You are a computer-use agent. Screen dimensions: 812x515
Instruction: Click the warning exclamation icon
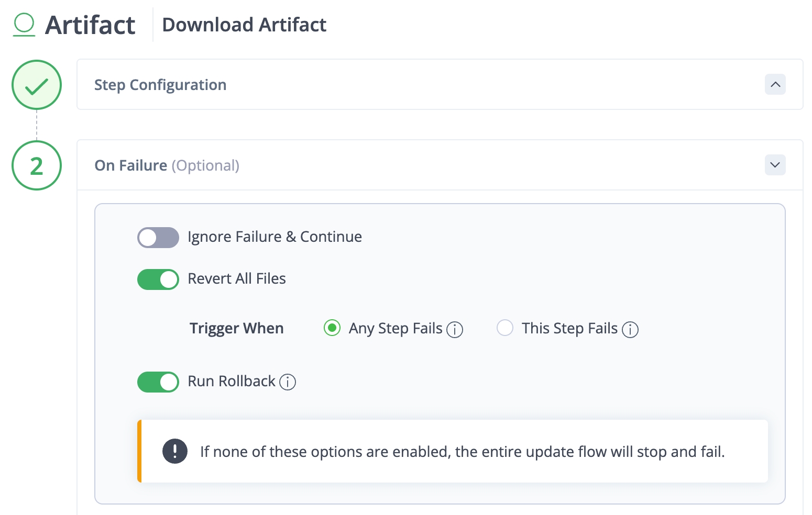175,451
